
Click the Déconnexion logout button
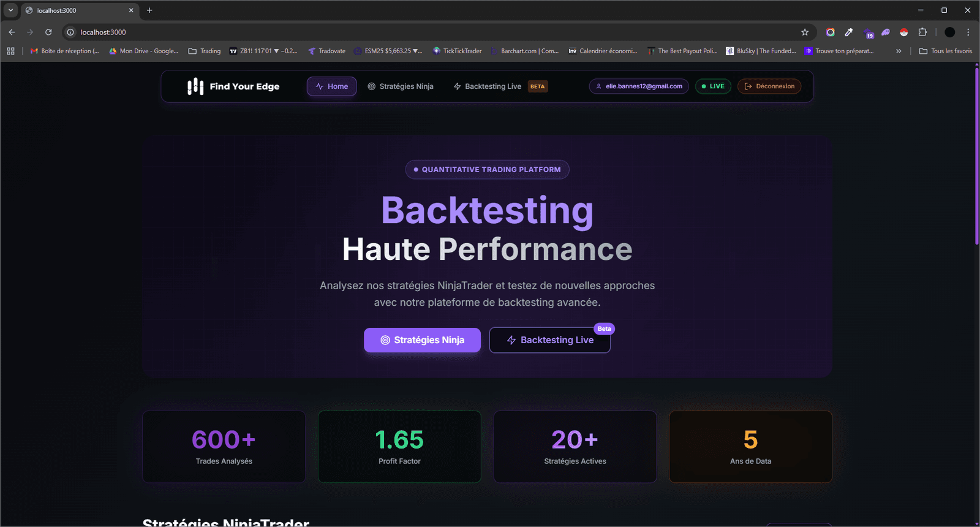click(769, 86)
